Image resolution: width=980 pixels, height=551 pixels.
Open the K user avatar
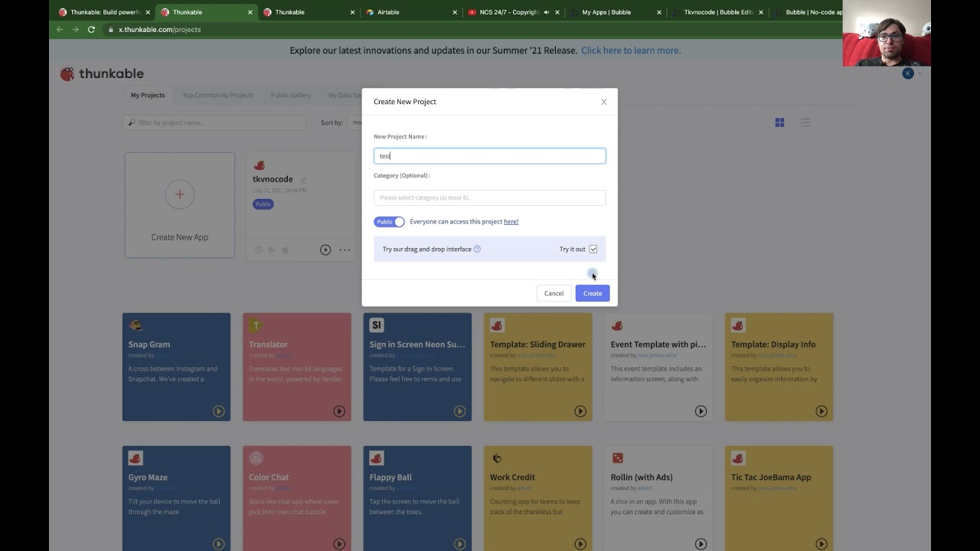908,73
